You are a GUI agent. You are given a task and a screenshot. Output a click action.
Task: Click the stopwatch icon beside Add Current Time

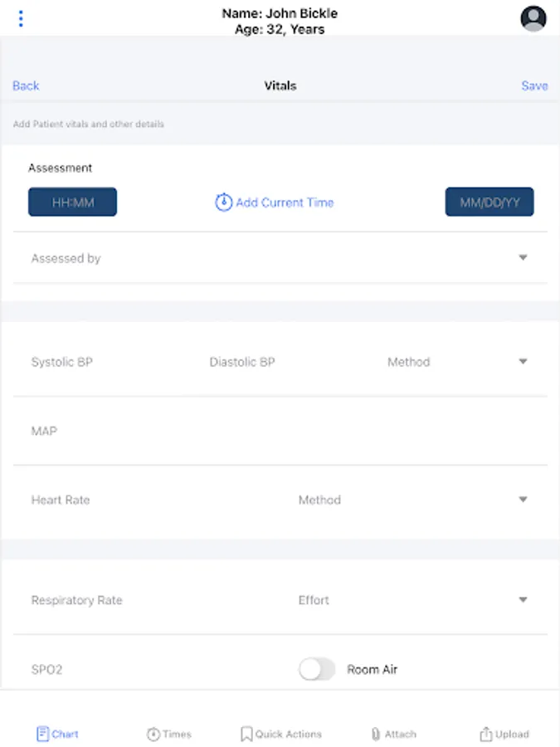coord(223,202)
